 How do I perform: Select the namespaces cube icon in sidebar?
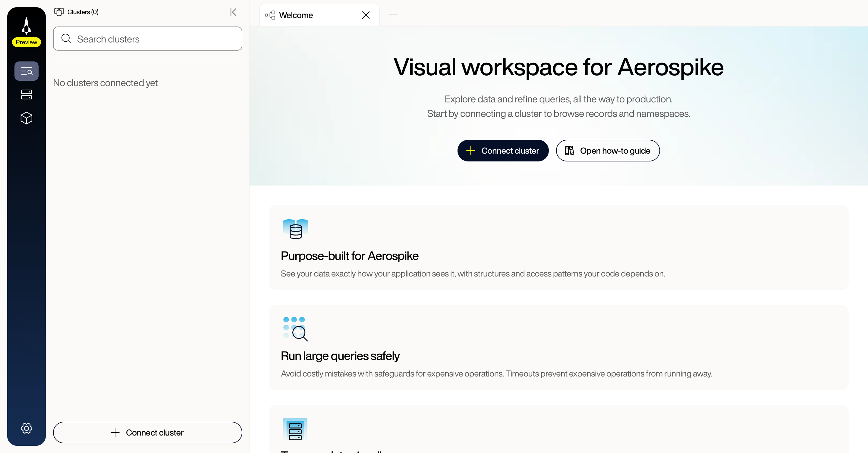click(x=26, y=118)
